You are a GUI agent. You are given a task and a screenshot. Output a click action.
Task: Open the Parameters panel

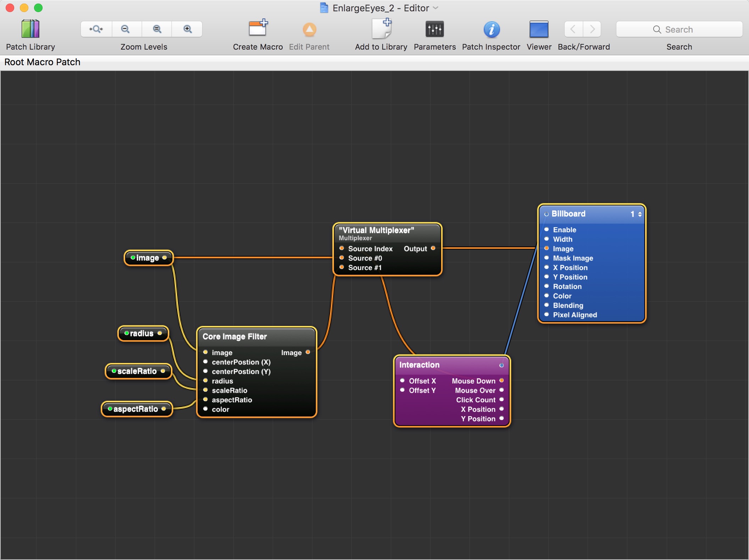tap(434, 29)
